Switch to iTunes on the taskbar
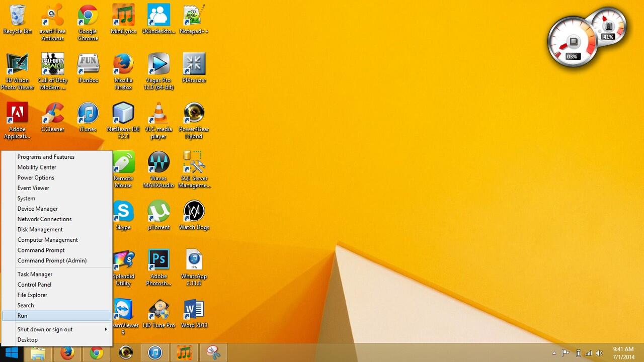 point(155,353)
